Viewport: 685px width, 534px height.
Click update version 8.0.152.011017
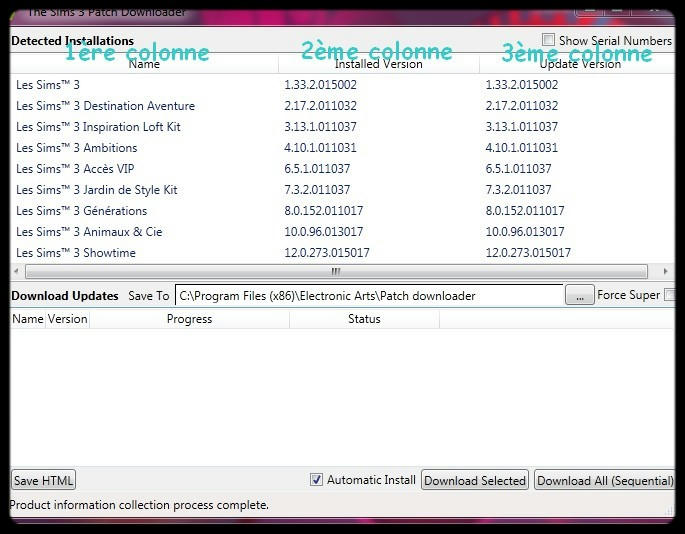(525, 211)
